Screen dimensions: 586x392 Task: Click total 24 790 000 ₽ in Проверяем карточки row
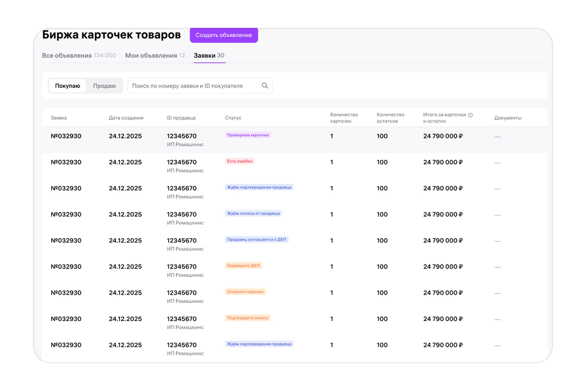tap(443, 136)
